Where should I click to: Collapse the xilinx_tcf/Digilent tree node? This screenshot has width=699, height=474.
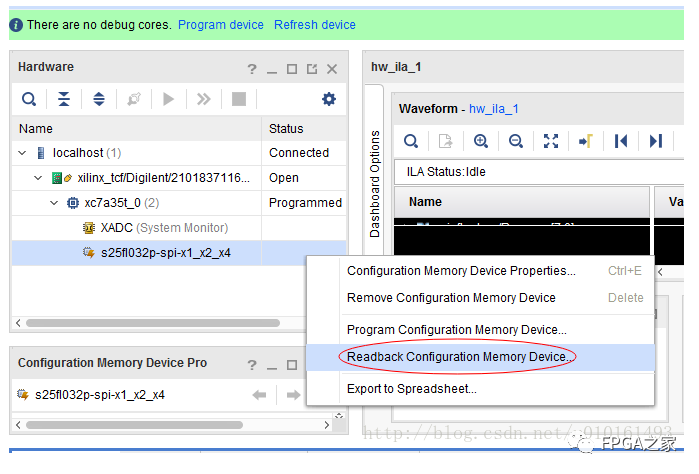[38, 178]
